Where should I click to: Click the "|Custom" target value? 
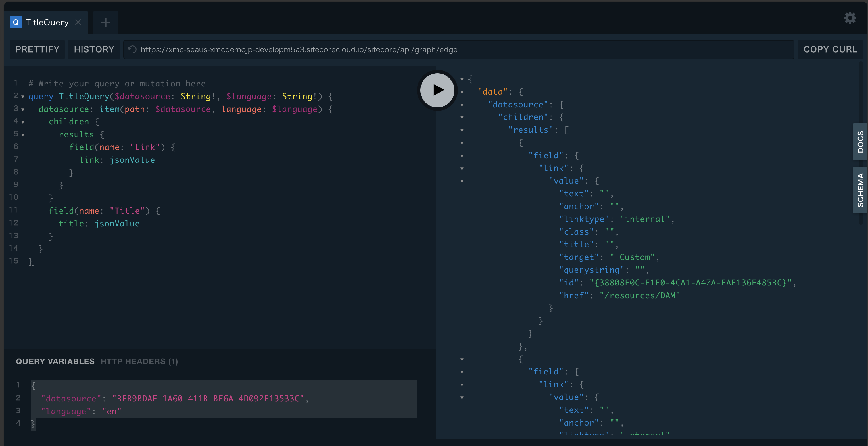pyautogui.click(x=632, y=257)
